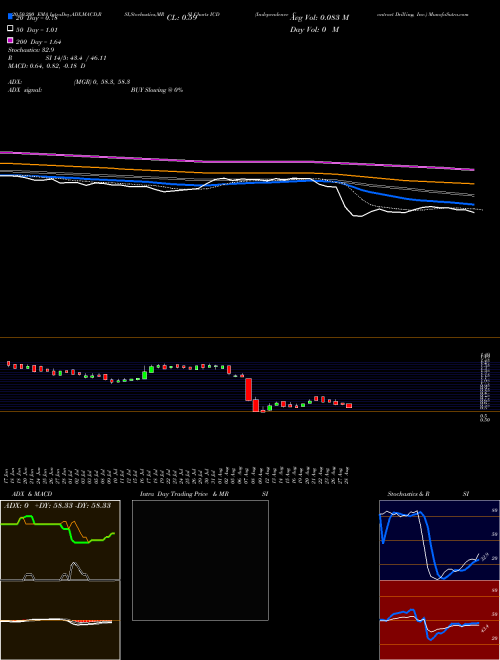Viewport: 500px width, 660px height.
Task: Click the MunafaSutra.com watermark text in header
Action: (450, 14)
